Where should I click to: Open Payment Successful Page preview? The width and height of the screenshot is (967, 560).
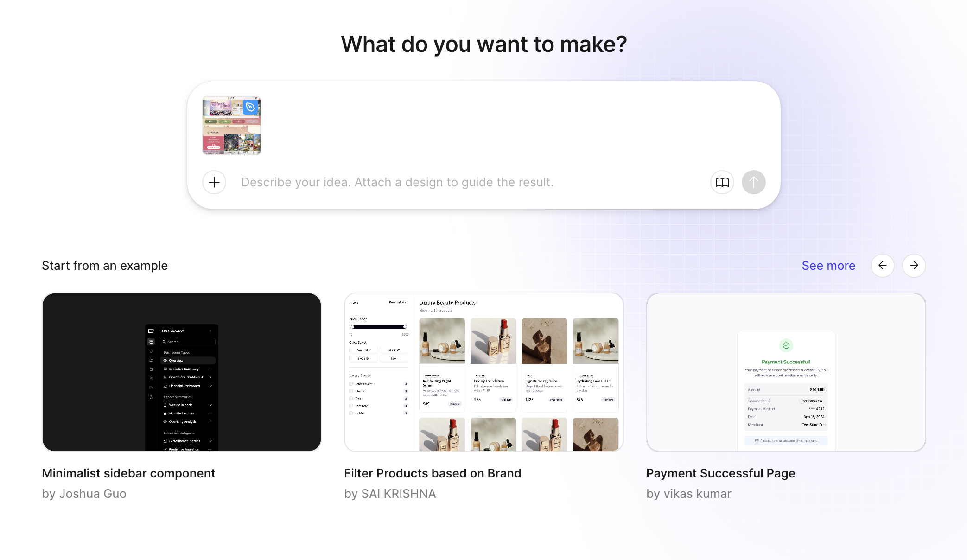point(786,372)
